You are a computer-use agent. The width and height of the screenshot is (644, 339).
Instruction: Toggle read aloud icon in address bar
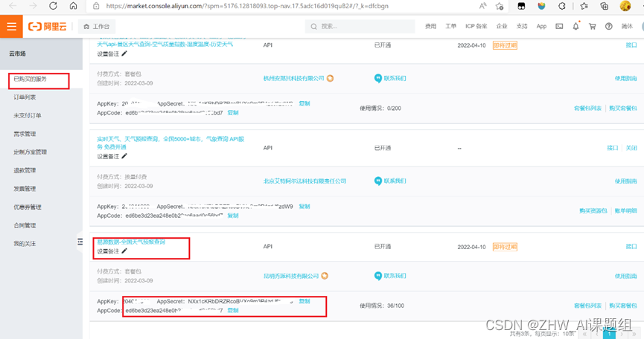[483, 6]
